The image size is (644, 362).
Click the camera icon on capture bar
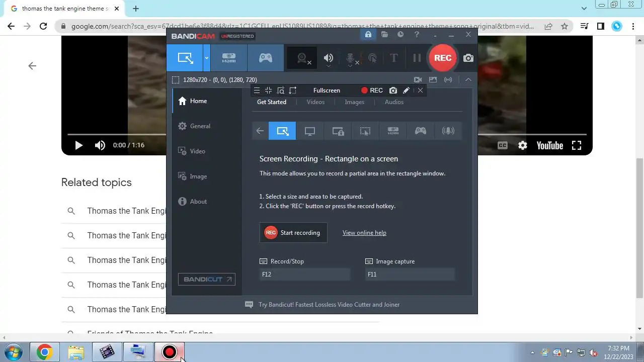click(x=393, y=90)
